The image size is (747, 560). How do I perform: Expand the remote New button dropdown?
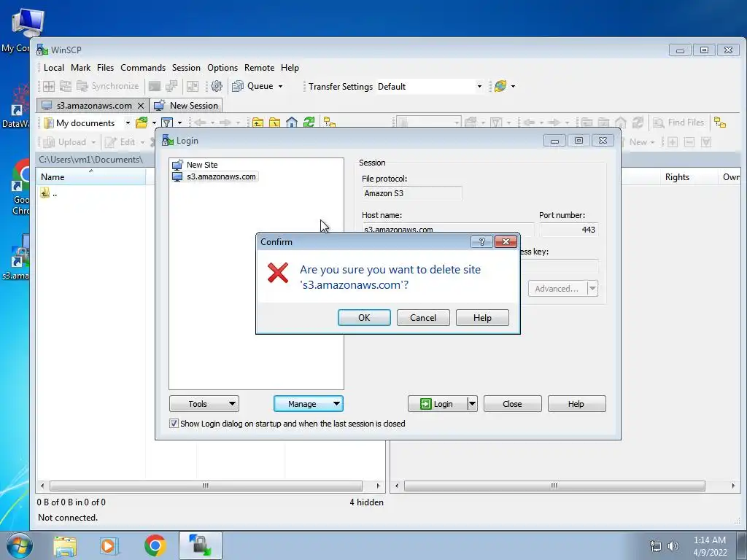(652, 142)
